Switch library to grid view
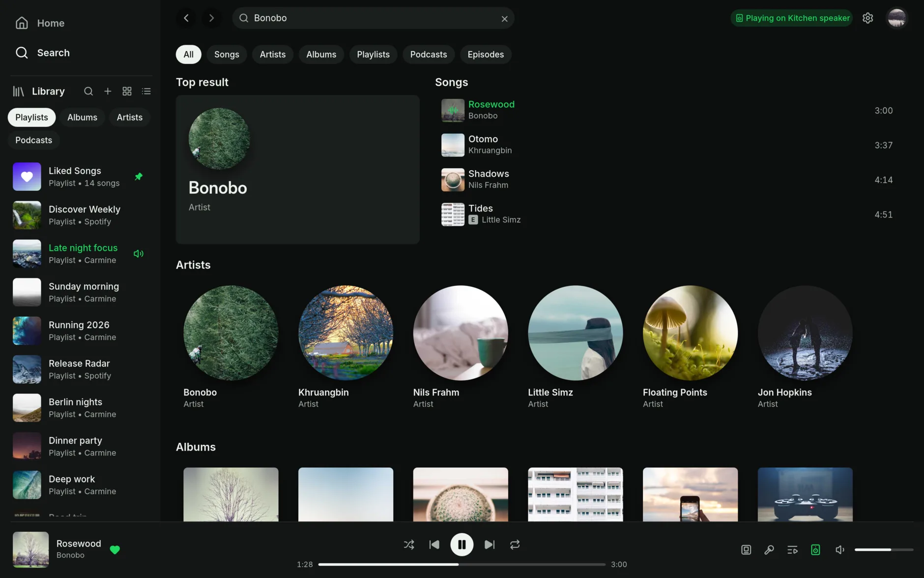The image size is (924, 578). pos(127,91)
